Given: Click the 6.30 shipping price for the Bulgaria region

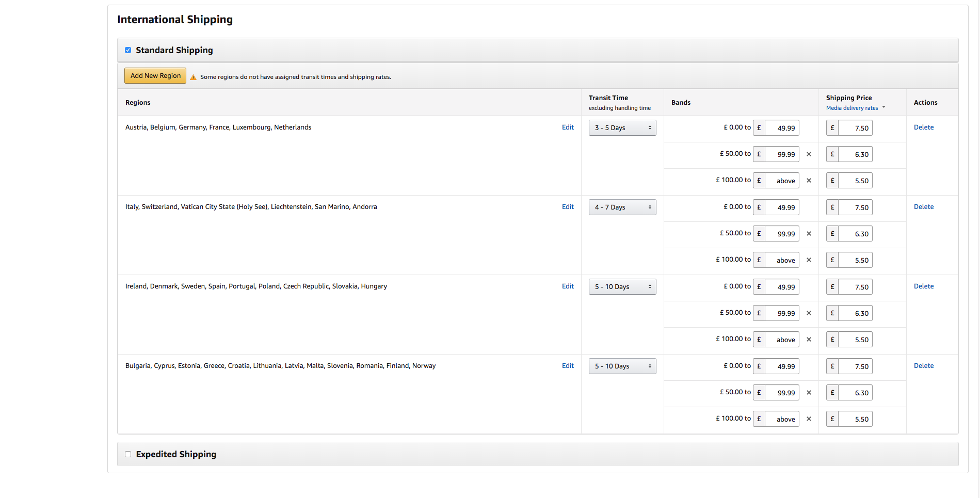Looking at the screenshot, I should point(855,393).
